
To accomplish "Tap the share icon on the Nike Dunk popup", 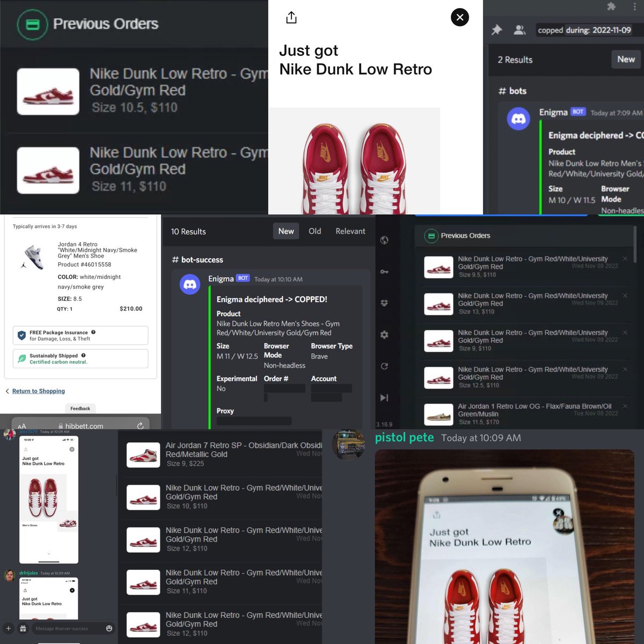I will [x=291, y=17].
